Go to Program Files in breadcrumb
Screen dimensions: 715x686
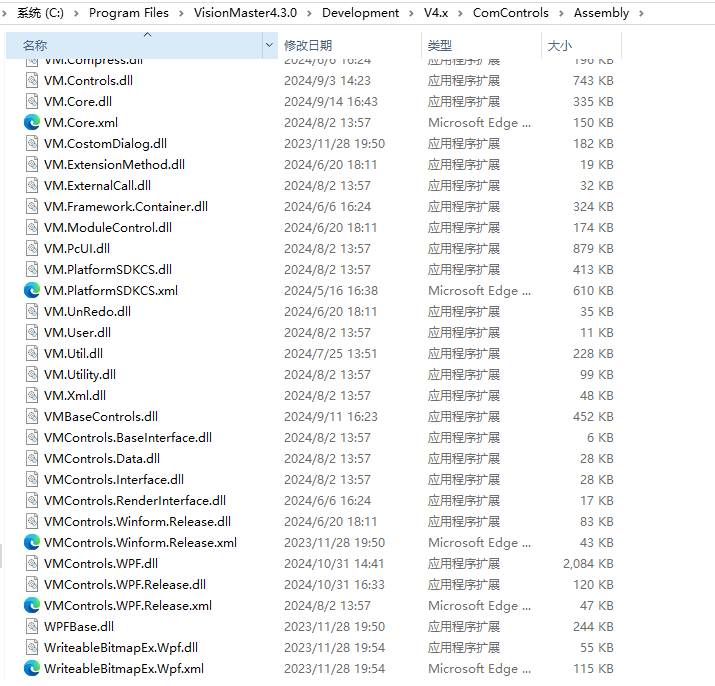[129, 13]
